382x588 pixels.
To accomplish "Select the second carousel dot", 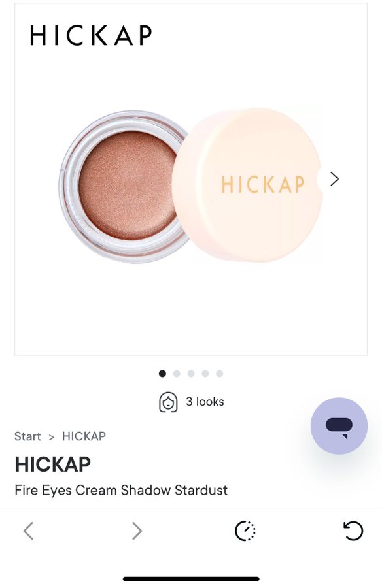I will pos(177,374).
